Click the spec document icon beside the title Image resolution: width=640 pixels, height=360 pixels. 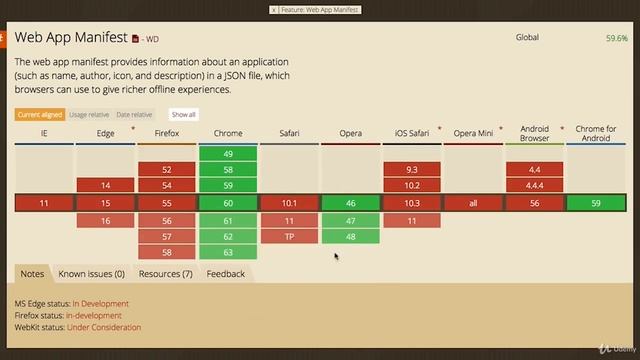coord(135,39)
